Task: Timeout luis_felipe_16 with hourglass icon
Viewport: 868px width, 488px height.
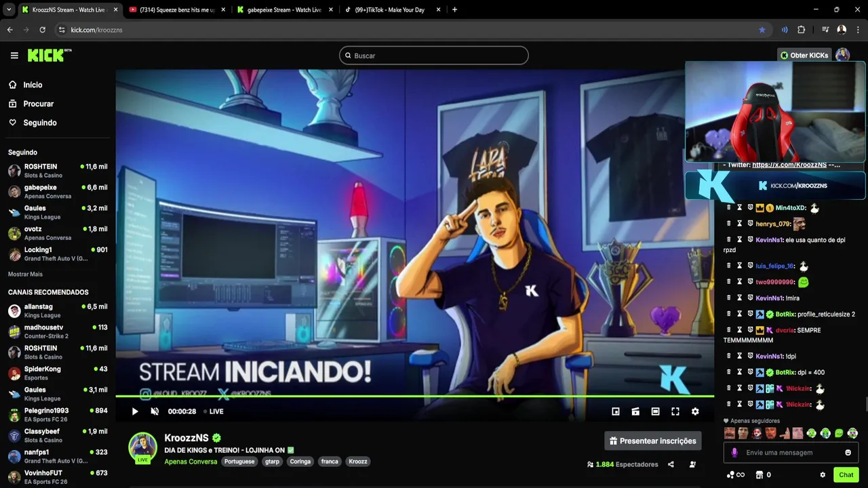Action: tap(740, 266)
